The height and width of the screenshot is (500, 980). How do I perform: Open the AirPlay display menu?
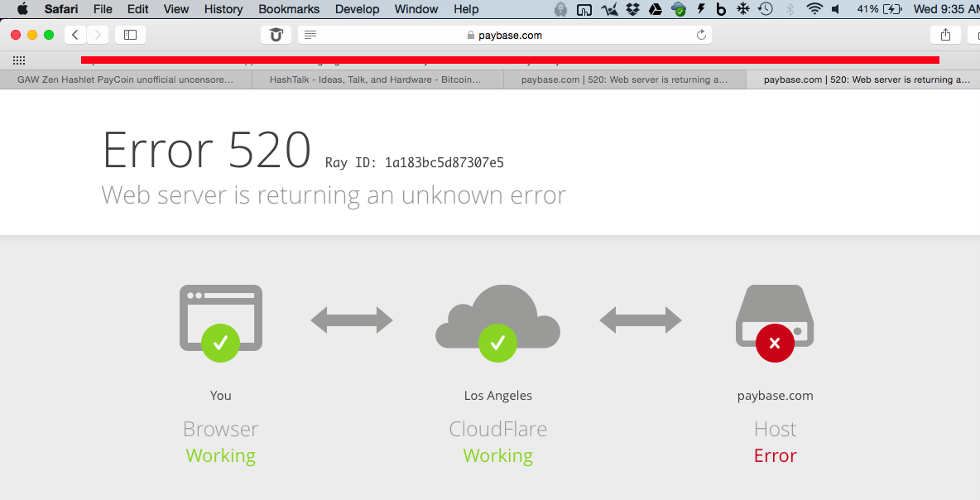click(584, 9)
